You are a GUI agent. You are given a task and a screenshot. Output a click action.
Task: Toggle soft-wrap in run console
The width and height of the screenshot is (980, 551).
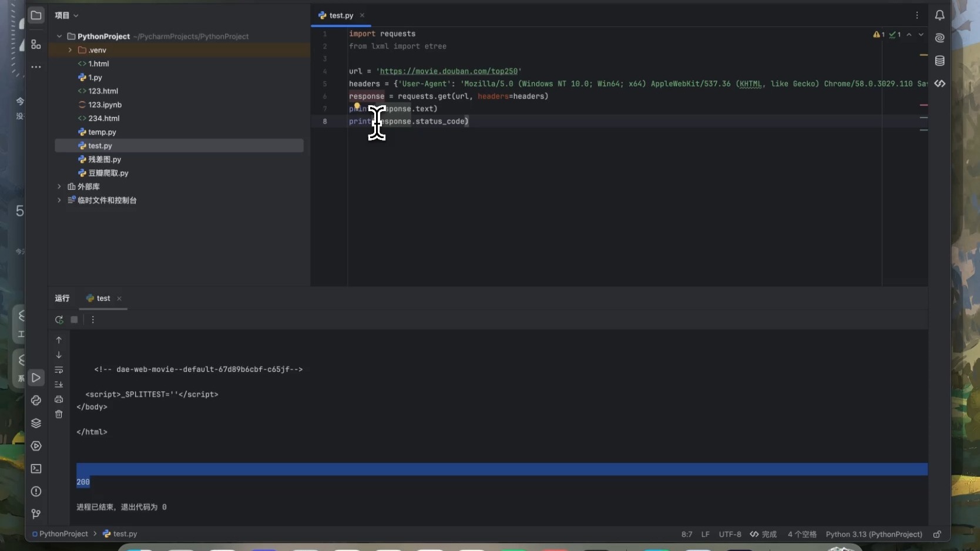tap(59, 370)
